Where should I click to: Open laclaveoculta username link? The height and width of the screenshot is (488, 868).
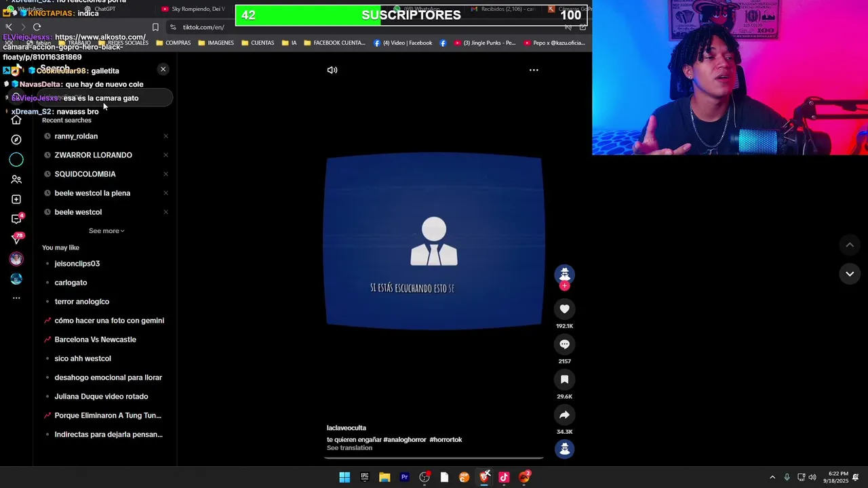(347, 428)
